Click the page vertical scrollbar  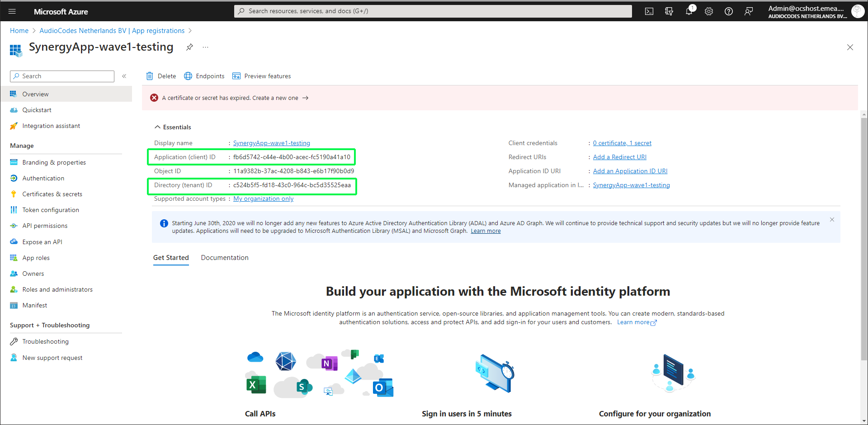[x=864, y=240]
